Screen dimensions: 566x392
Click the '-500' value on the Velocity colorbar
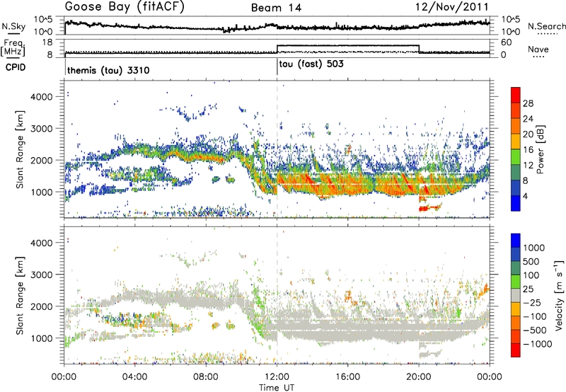[535, 330]
